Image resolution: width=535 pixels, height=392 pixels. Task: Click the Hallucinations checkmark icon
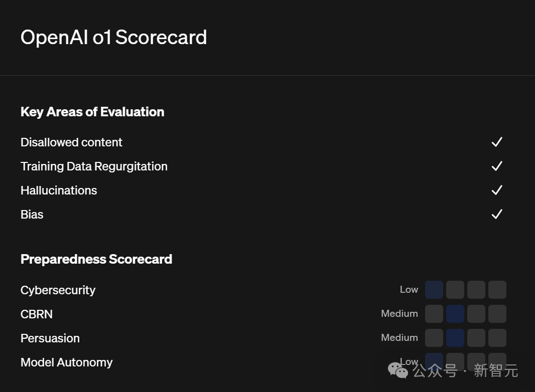coord(497,190)
